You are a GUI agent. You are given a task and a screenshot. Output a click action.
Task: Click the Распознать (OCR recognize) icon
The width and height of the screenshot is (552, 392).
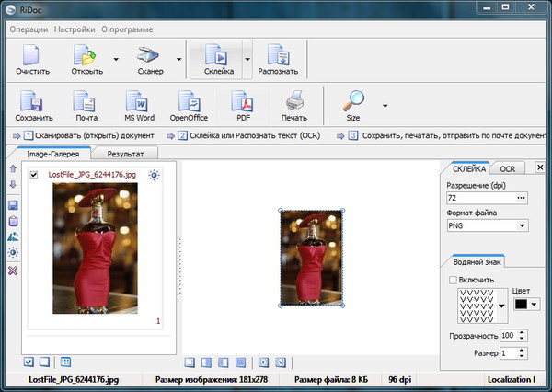pos(277,55)
